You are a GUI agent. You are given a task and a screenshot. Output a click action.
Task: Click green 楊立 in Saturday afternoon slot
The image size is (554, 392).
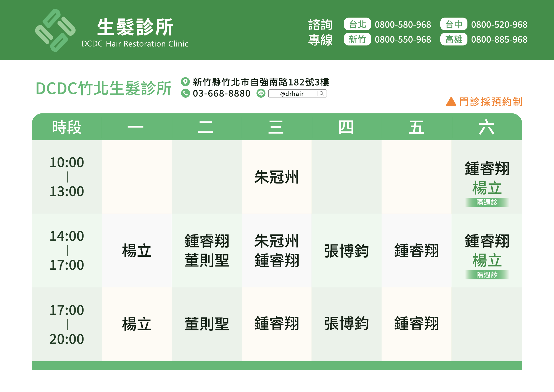pyautogui.click(x=487, y=260)
